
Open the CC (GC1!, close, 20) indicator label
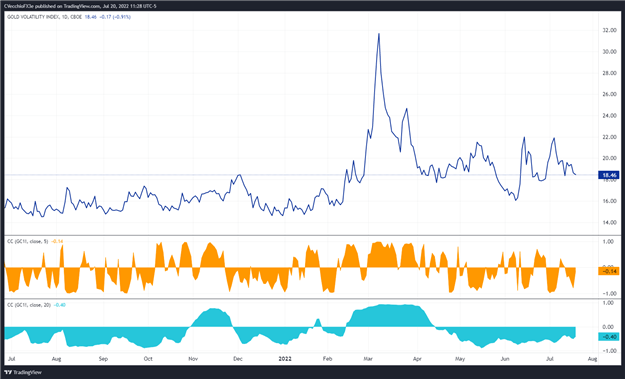tap(29, 305)
